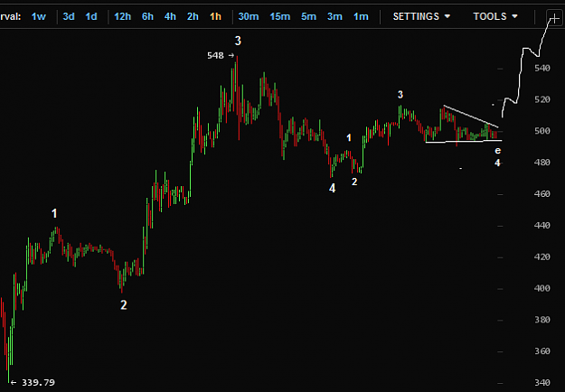The width and height of the screenshot is (565, 392).
Task: Click the 548 high price label
Action: coord(215,55)
